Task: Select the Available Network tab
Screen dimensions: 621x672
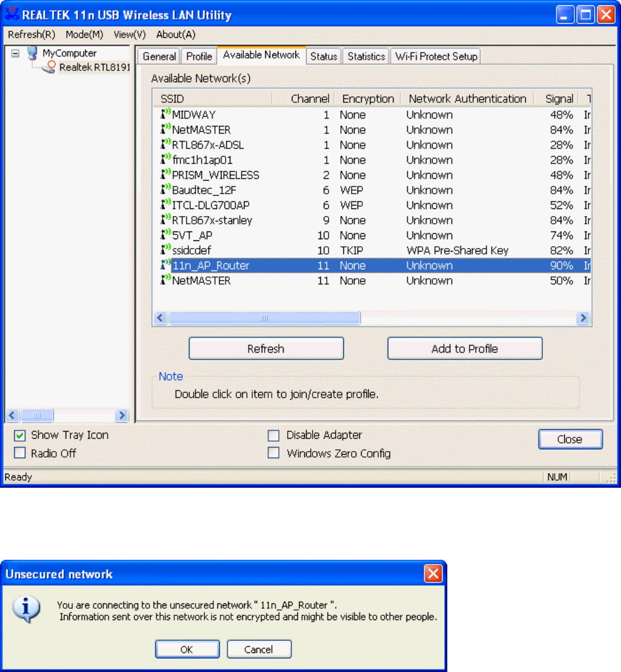Action: click(x=261, y=56)
